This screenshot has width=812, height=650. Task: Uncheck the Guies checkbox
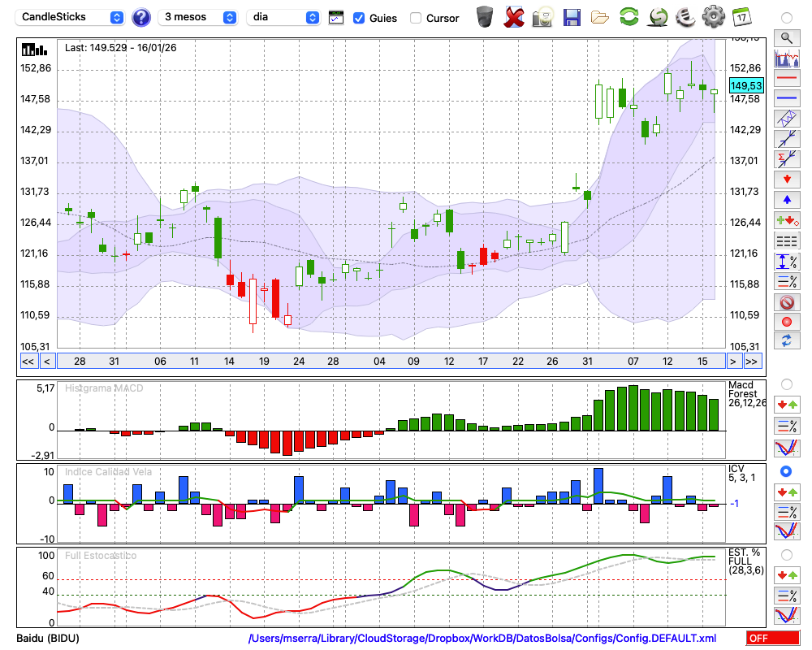[359, 18]
